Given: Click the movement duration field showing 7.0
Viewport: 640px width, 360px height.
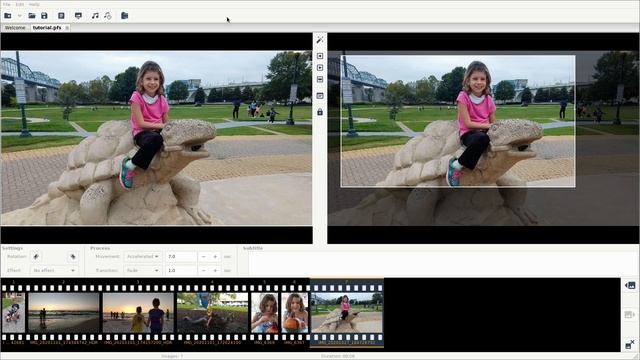Looking at the screenshot, I should 181,257.
